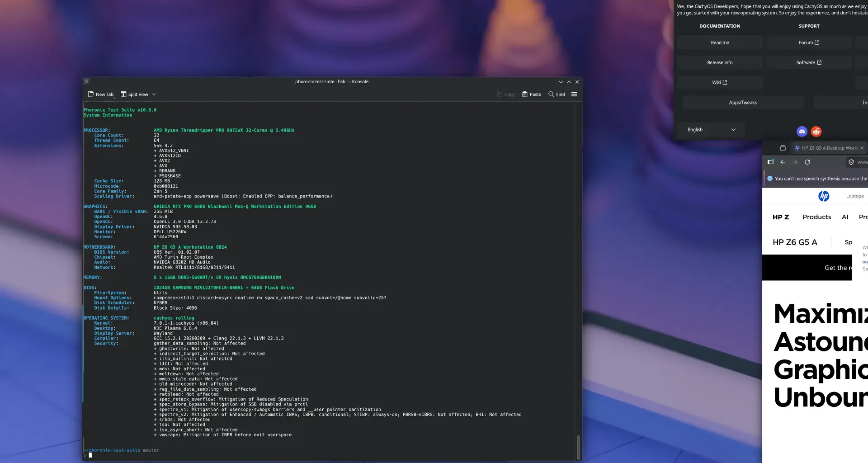Reload the HP webpage
The image size is (868, 463).
[x=807, y=162]
